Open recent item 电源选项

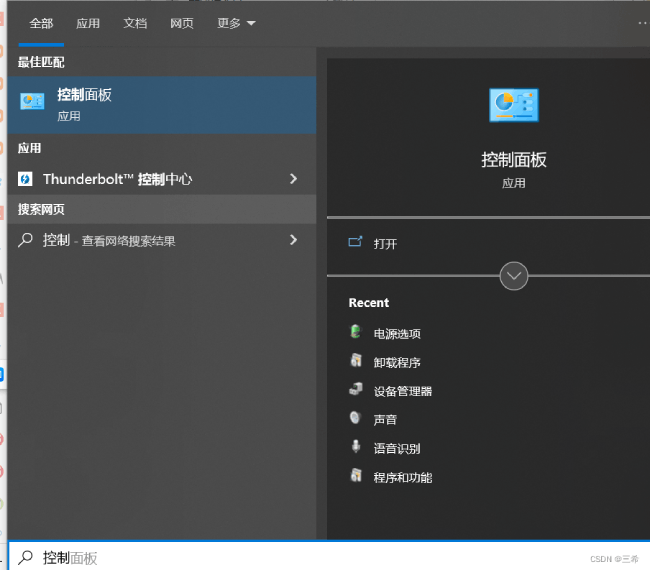[x=397, y=334]
